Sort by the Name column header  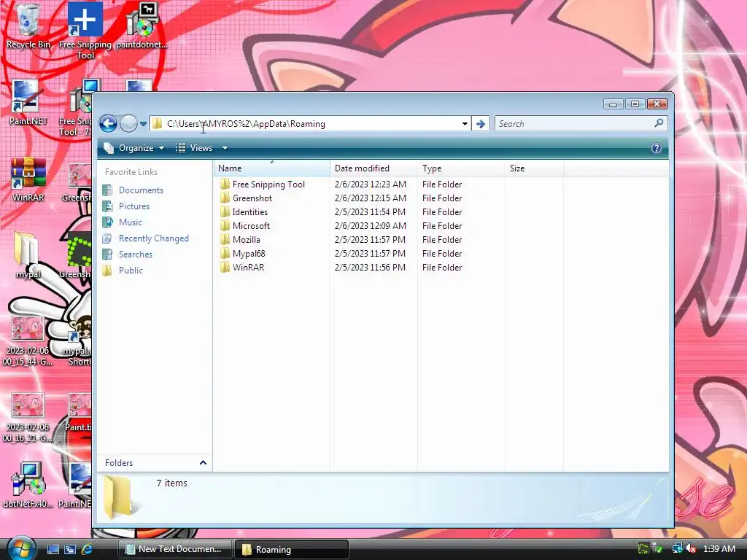coord(271,168)
